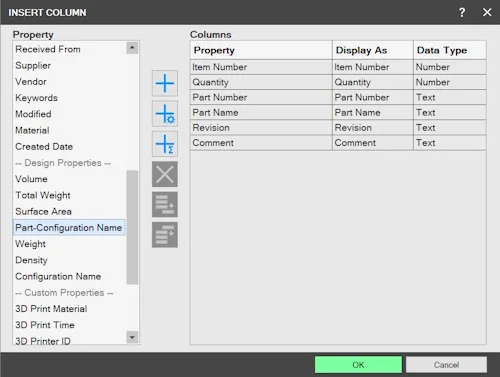Select the Part Number property cell
500x377 pixels.
pyautogui.click(x=261, y=98)
